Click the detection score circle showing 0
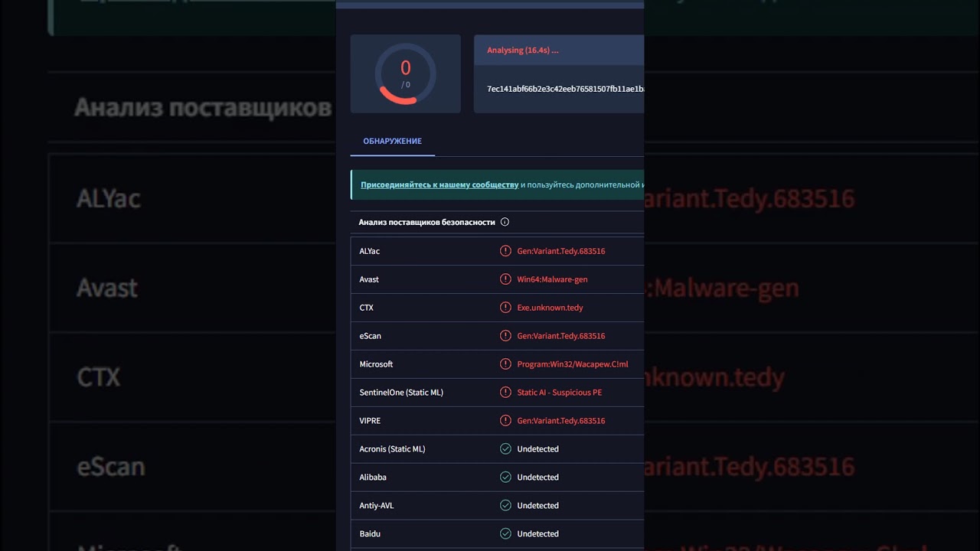 point(406,74)
